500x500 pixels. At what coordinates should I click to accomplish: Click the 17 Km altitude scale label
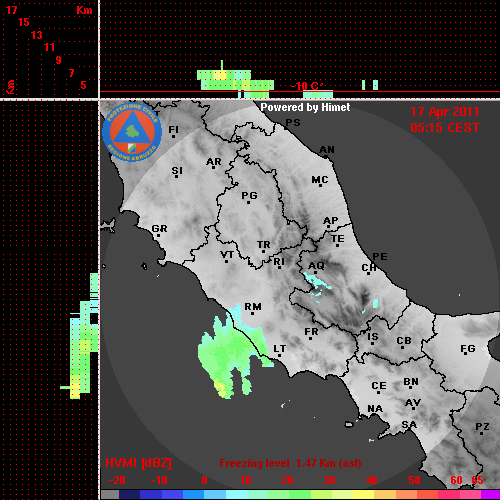click(x=11, y=10)
